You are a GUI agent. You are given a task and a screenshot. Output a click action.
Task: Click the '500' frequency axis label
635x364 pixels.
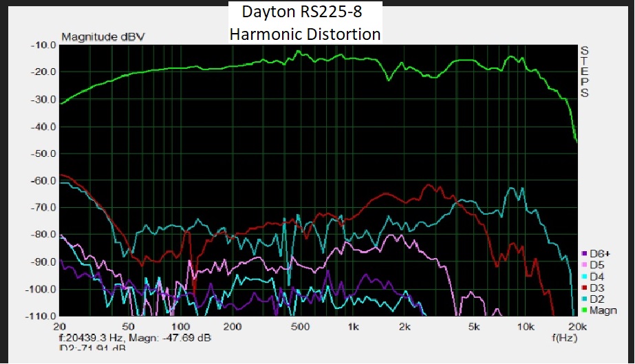(300, 327)
